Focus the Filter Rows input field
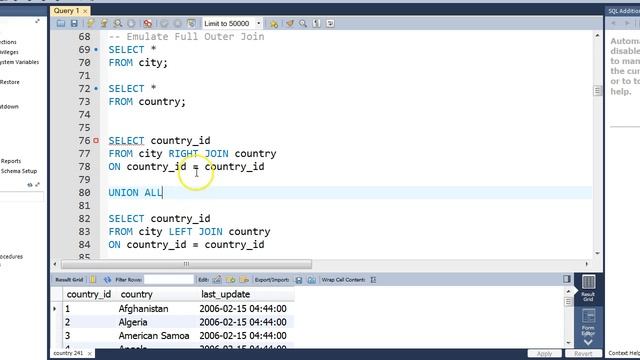640x360 pixels. pos(169,280)
